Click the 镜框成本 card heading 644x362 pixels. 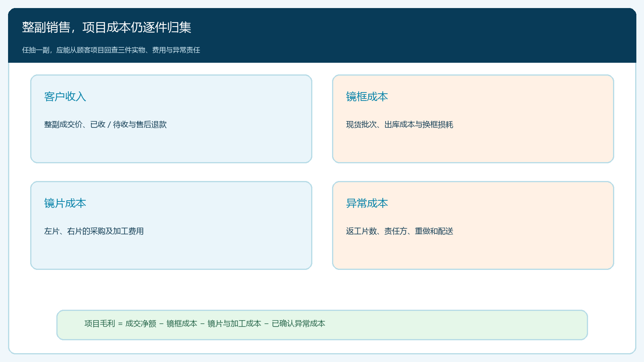(x=367, y=97)
